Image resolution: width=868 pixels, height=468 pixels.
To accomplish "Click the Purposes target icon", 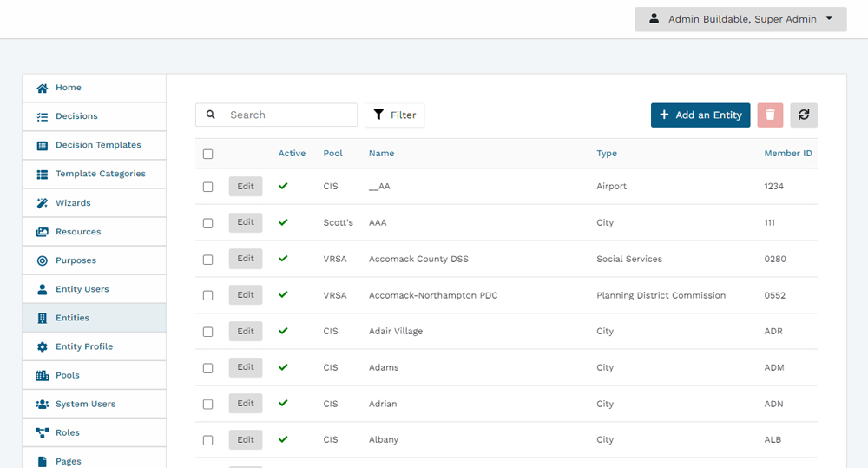I will tap(42, 260).
